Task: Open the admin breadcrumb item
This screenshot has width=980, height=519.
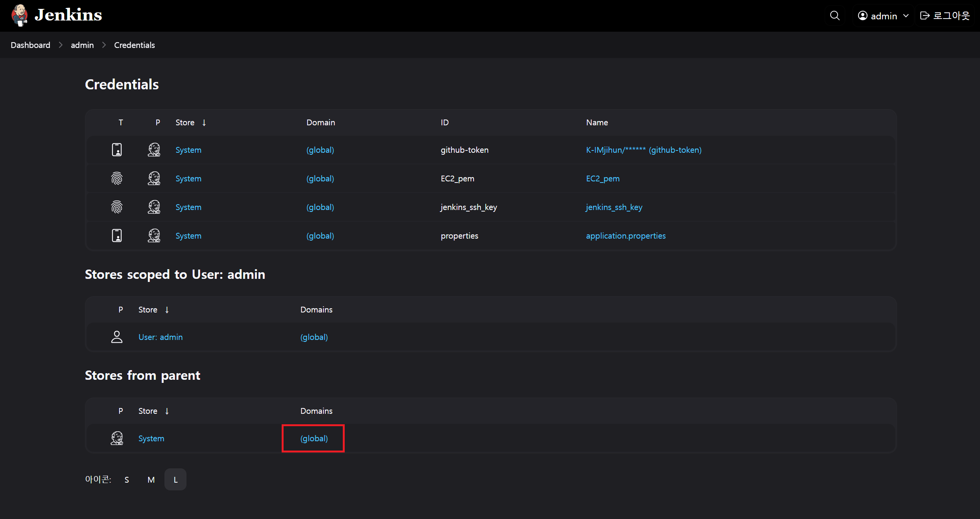Action: click(82, 45)
